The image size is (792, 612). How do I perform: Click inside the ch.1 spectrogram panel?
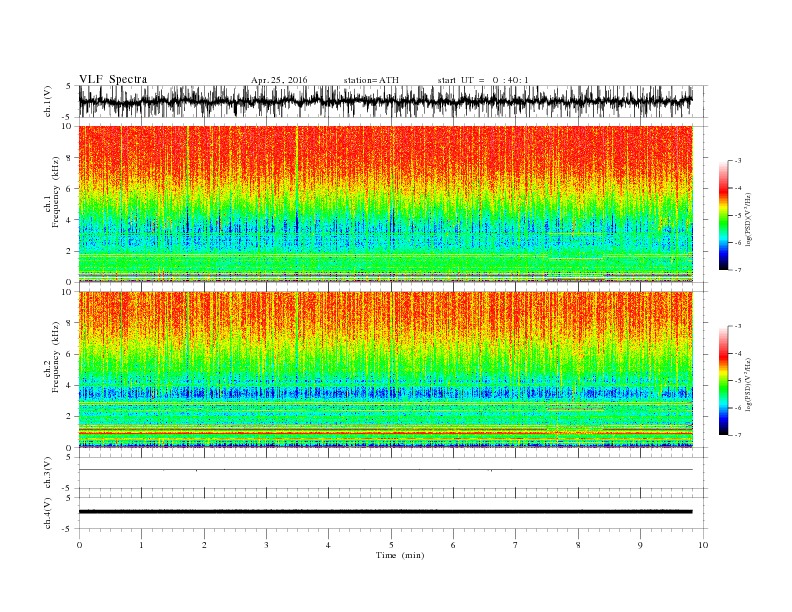[x=385, y=204]
